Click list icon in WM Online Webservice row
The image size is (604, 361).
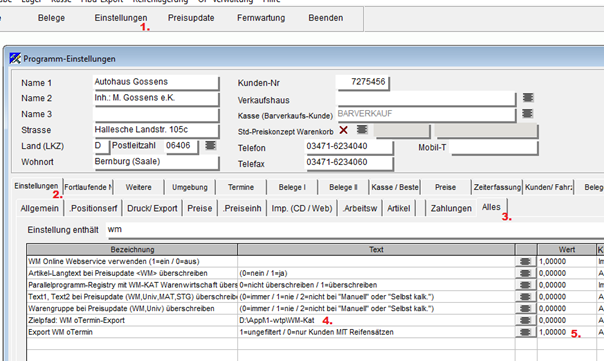point(525,261)
